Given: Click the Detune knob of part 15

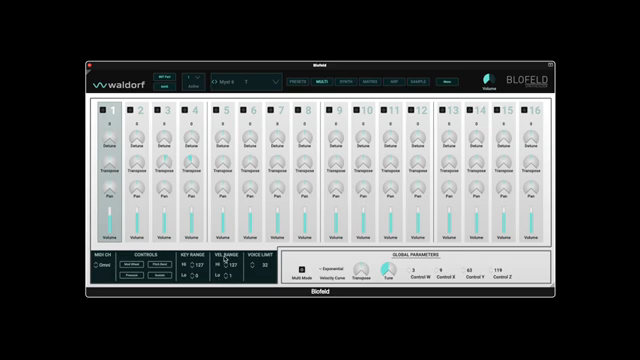Looking at the screenshot, I should [x=504, y=138].
